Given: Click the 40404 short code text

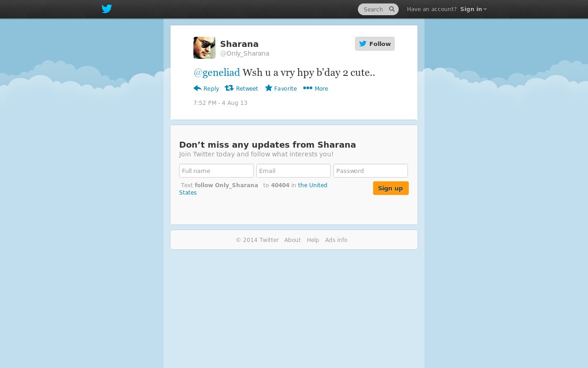Looking at the screenshot, I should tap(280, 185).
